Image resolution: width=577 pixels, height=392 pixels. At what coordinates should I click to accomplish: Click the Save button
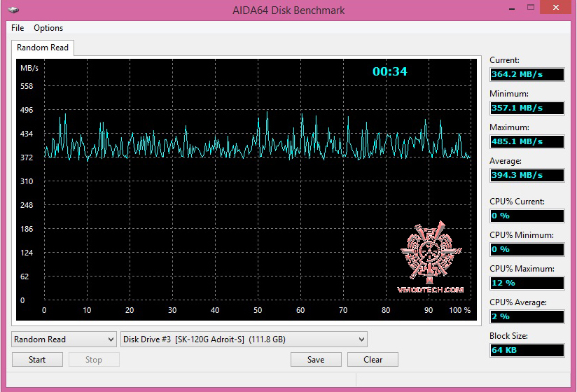click(x=316, y=360)
